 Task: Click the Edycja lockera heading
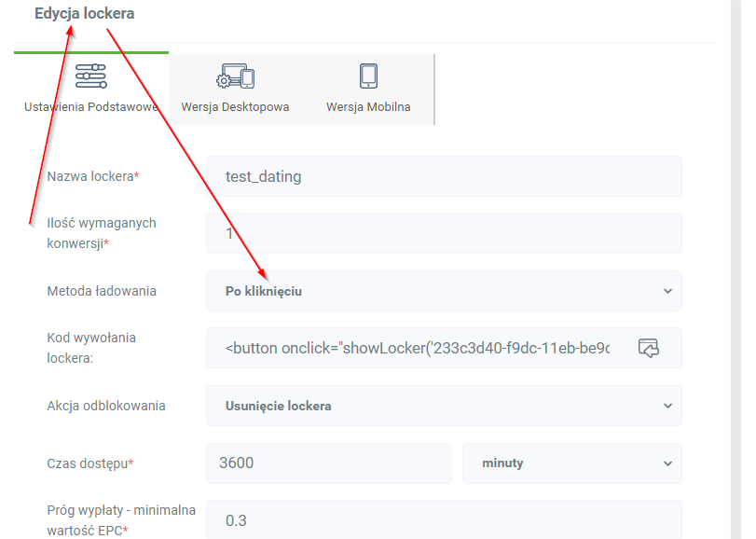click(x=84, y=14)
